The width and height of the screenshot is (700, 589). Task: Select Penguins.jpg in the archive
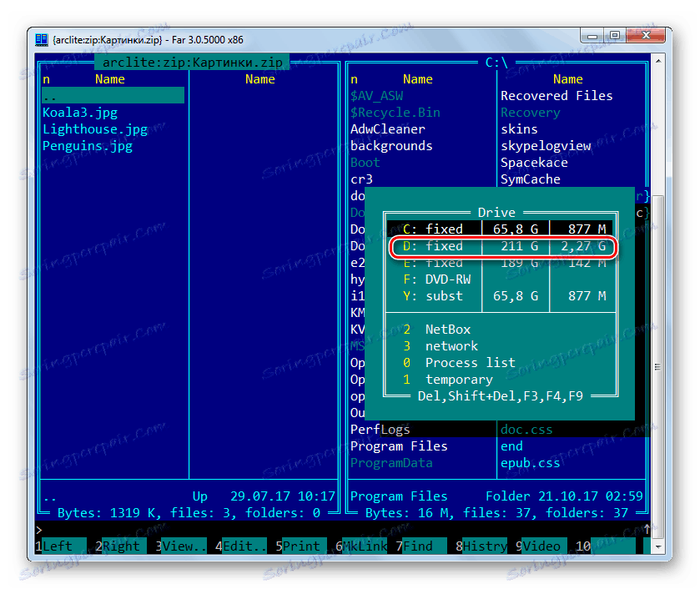88,146
